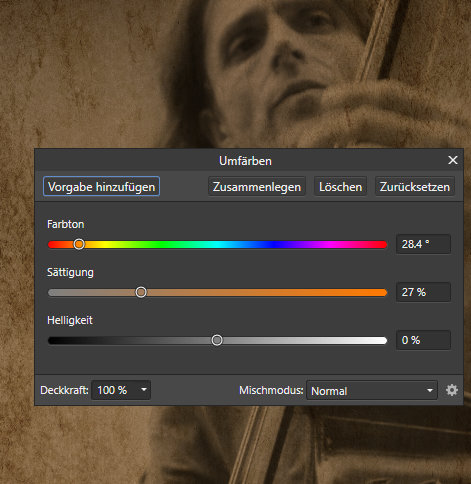Reset values with the Zurücksetzen button
Viewport: 471px width, 484px height.
pyautogui.click(x=415, y=187)
